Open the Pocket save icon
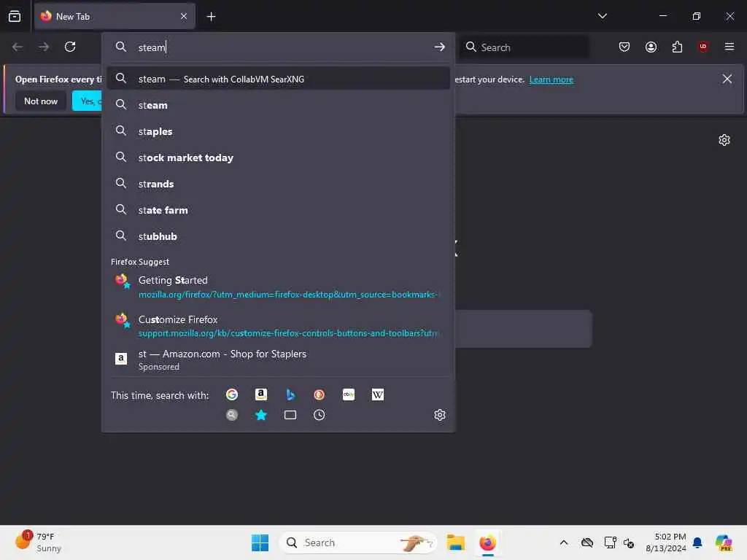 [624, 47]
